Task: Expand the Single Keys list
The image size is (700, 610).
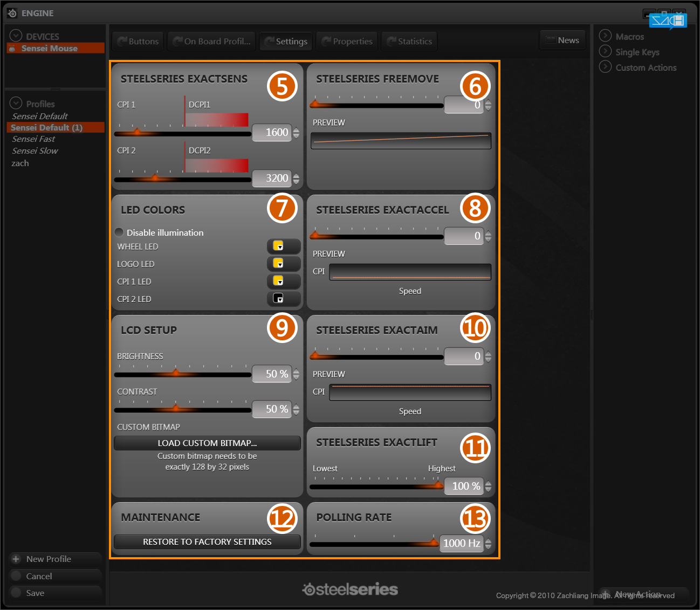Action: click(605, 51)
